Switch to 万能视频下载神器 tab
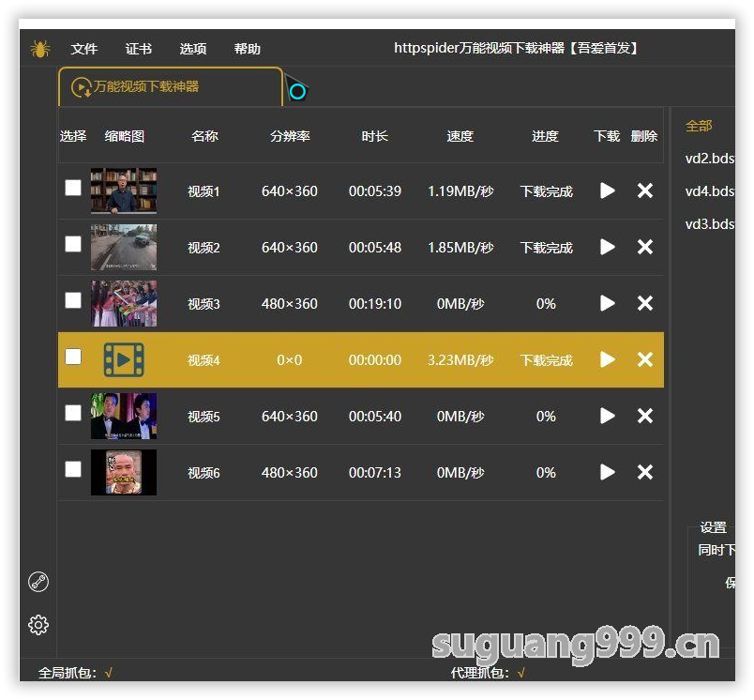The height and width of the screenshot is (700, 754). (145, 87)
